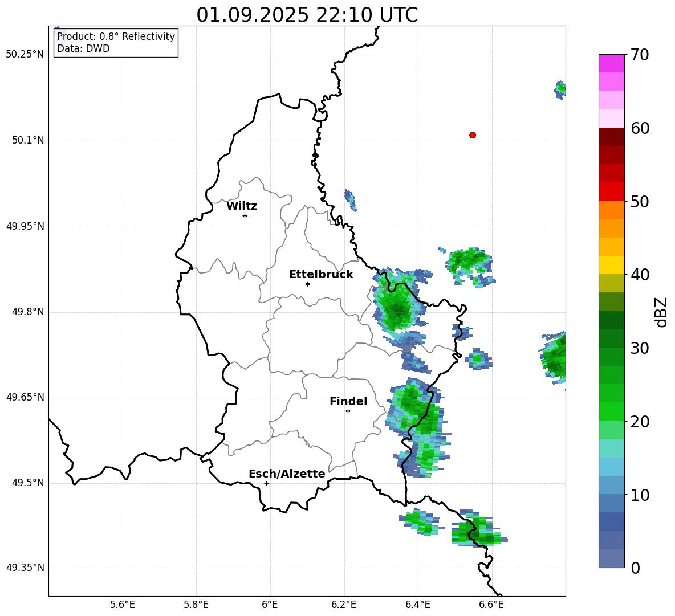
Task: Select the Wiltz city label
Action: coord(242,206)
